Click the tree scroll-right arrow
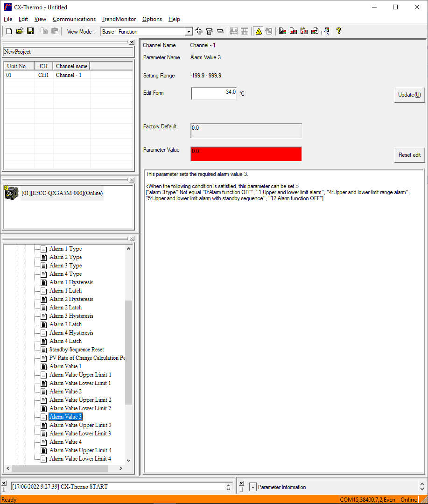Viewport: 428px width, 504px height. [120, 469]
